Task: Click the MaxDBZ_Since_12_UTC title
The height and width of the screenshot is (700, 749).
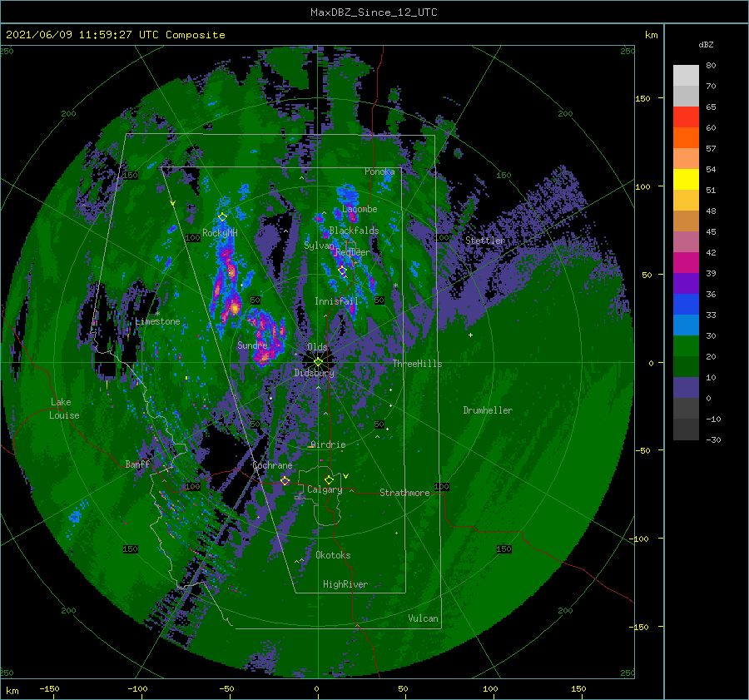Action: click(374, 12)
